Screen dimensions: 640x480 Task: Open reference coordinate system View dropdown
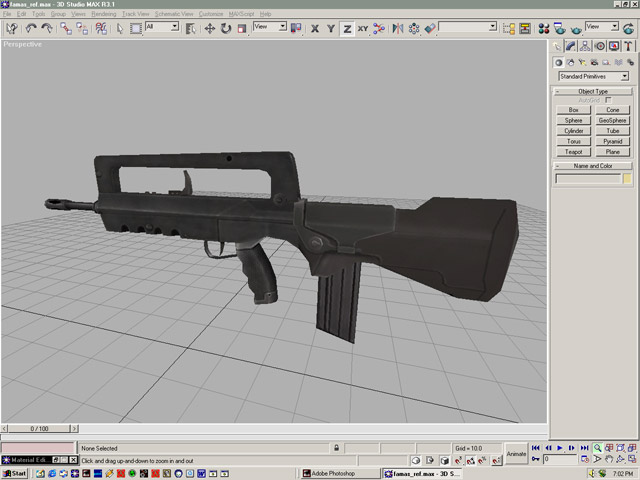tap(270, 27)
